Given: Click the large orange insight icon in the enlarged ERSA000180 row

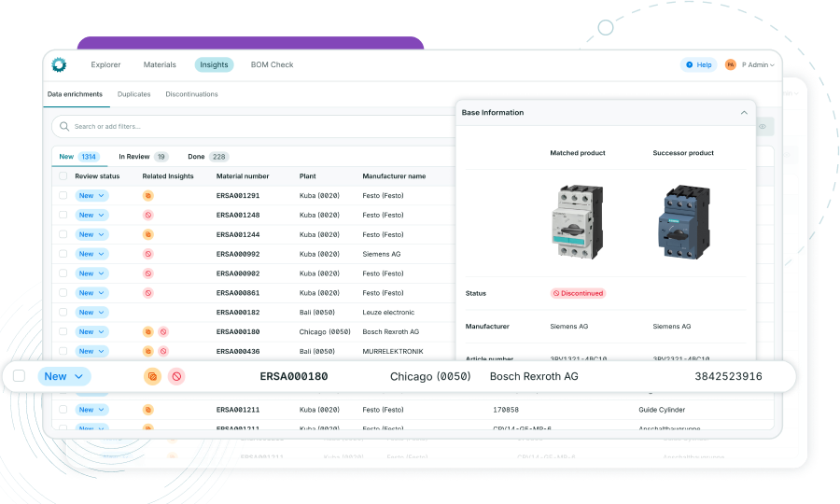Looking at the screenshot, I should (153, 376).
